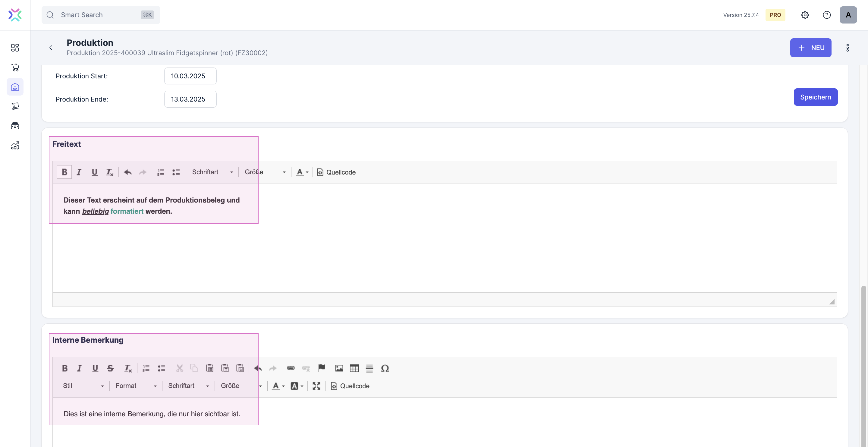
Task: Expand the Format dropdown
Action: point(136,386)
